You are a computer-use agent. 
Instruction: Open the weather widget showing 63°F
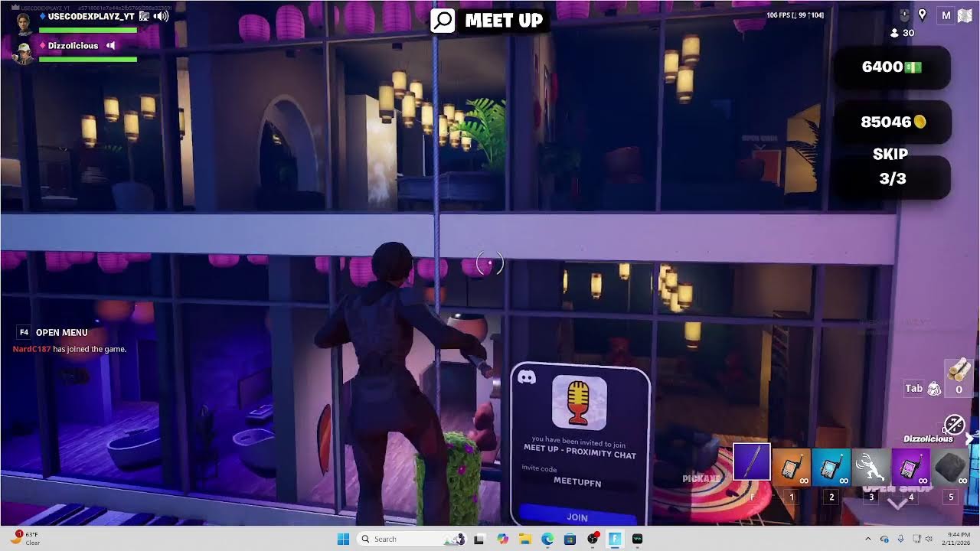25,539
